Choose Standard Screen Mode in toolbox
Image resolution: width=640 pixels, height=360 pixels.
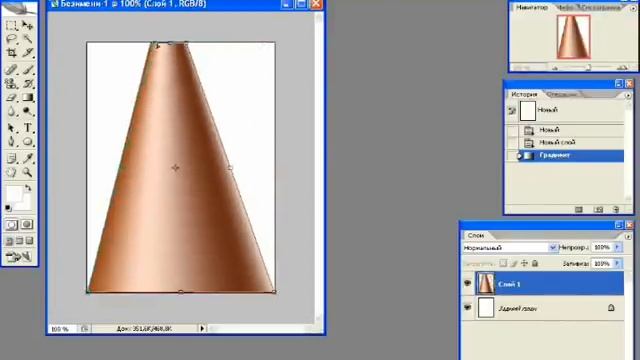click(9, 241)
